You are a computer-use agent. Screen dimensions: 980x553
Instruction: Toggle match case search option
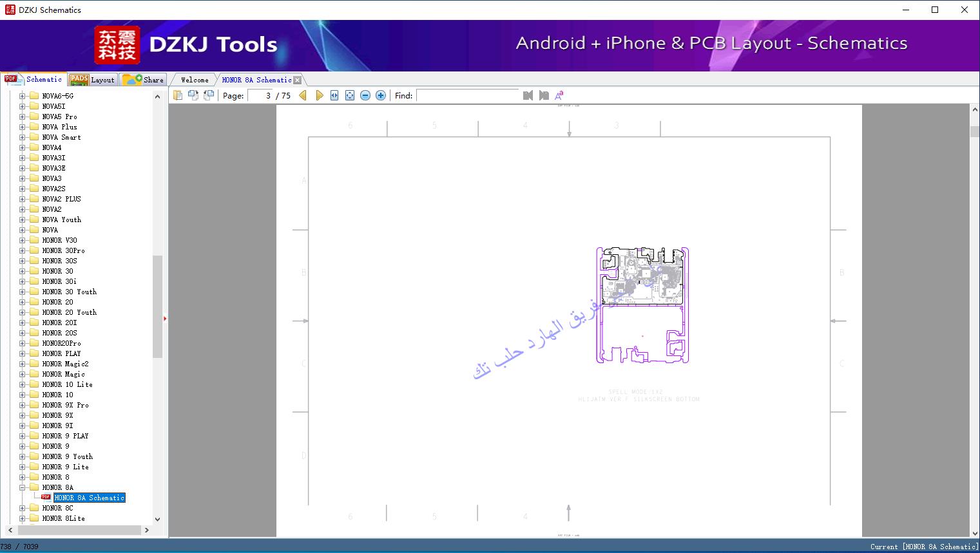(x=559, y=95)
